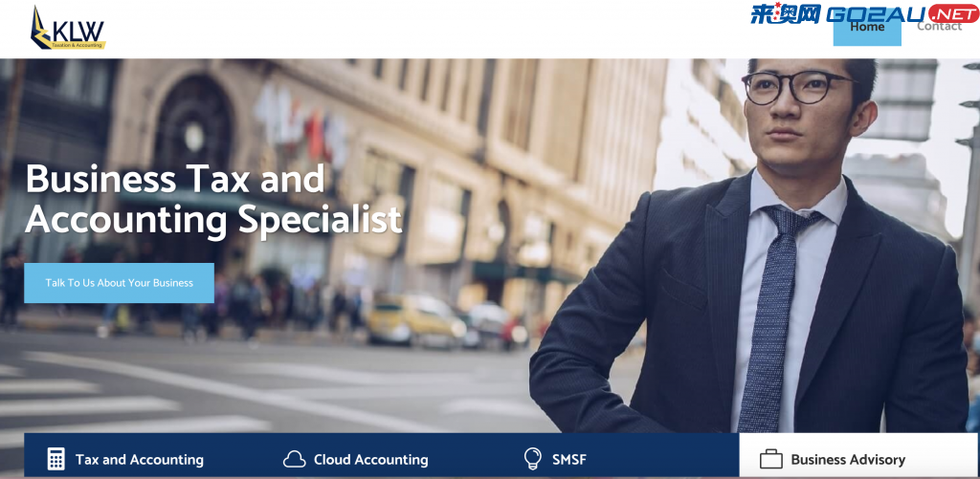This screenshot has width=980, height=479.
Task: Open the Contact menu item
Action: tap(940, 26)
